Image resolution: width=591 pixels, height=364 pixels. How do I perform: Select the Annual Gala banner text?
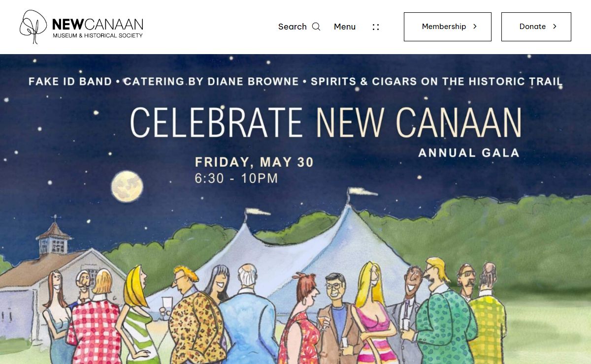click(469, 153)
